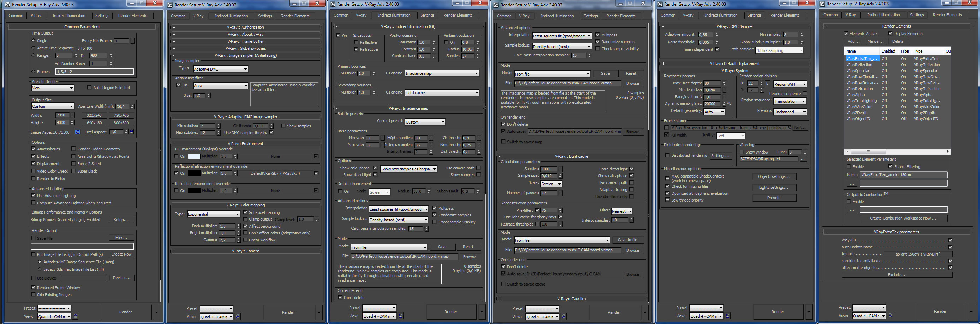Click Refraction environment override color swatch
The height and width of the screenshot is (324, 980).
194,191
